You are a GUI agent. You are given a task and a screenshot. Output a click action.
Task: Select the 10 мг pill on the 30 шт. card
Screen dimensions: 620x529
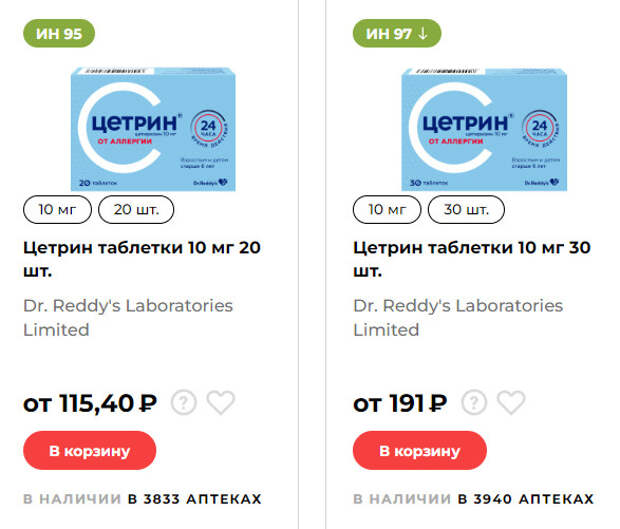(x=387, y=210)
